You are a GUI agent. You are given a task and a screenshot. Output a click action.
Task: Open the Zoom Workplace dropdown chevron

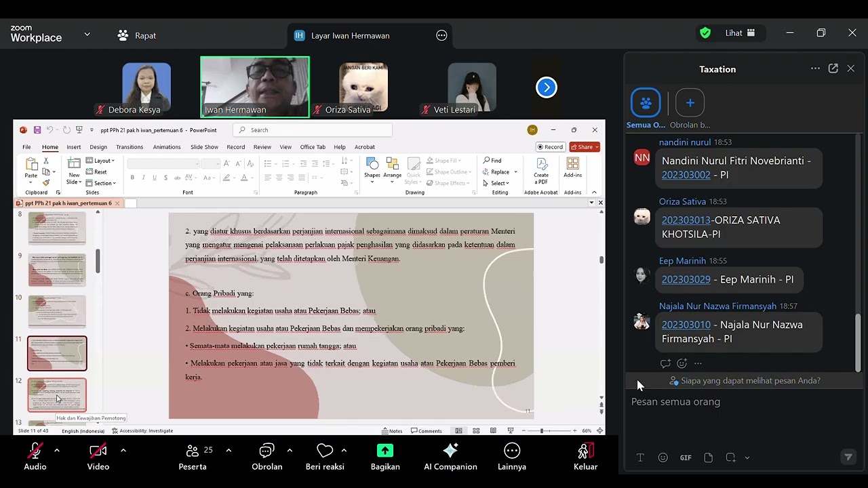[87, 34]
